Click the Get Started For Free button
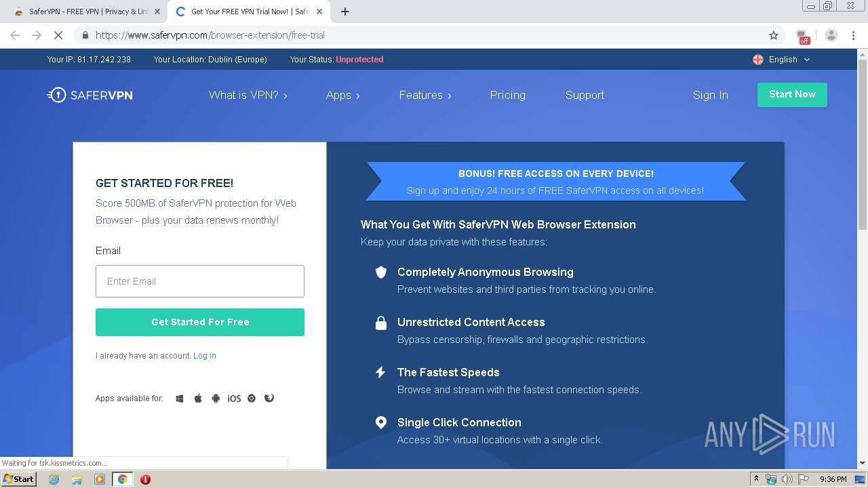This screenshot has height=488, width=868. pyautogui.click(x=200, y=322)
